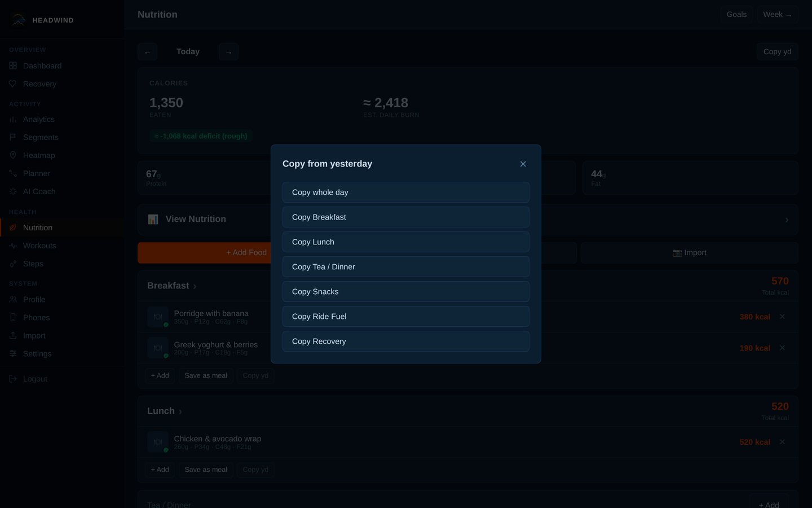Go to next day arrow

point(228,52)
